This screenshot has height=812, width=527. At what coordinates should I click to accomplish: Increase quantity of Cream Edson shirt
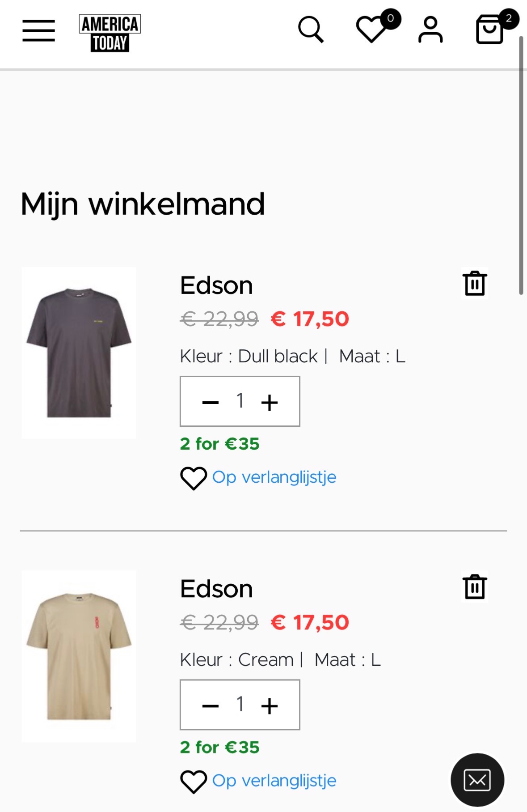[270, 706]
